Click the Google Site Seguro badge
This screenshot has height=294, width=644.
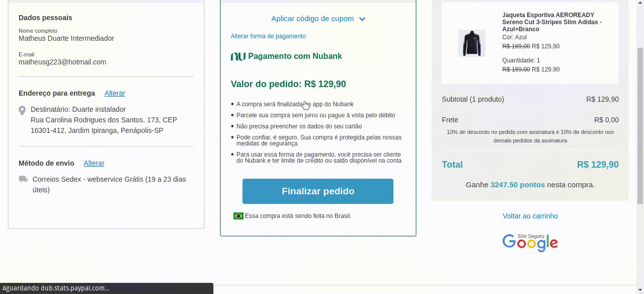tap(530, 243)
